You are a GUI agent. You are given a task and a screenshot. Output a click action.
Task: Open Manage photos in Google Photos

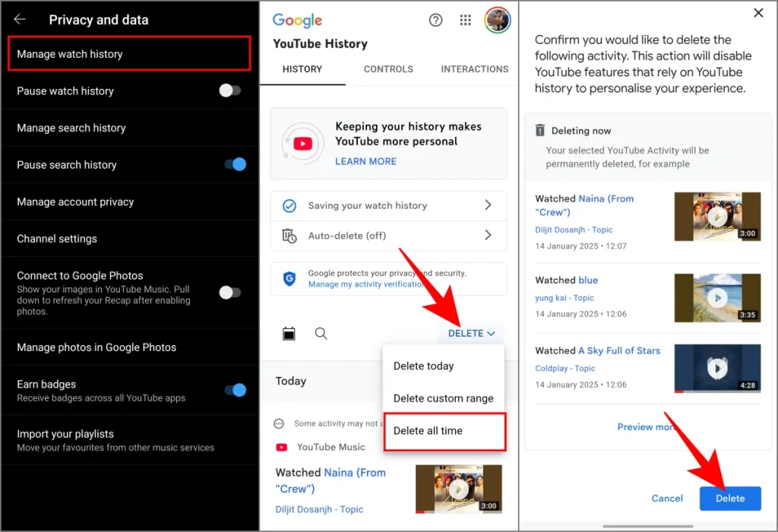click(130, 347)
